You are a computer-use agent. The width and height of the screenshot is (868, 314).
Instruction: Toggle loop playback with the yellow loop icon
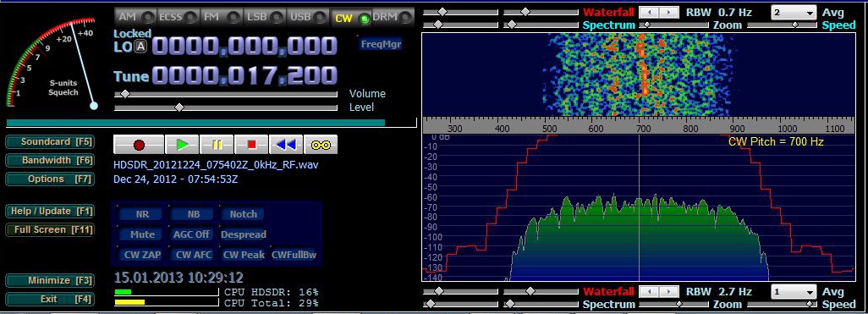pyautogui.click(x=321, y=145)
